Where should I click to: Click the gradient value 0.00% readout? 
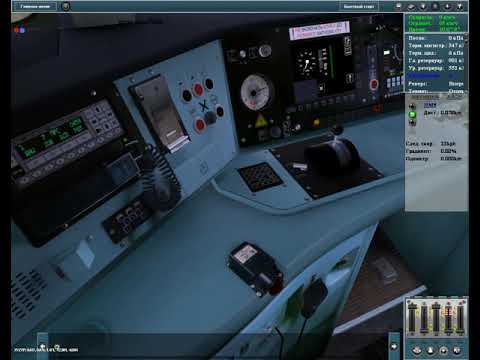click(x=448, y=151)
